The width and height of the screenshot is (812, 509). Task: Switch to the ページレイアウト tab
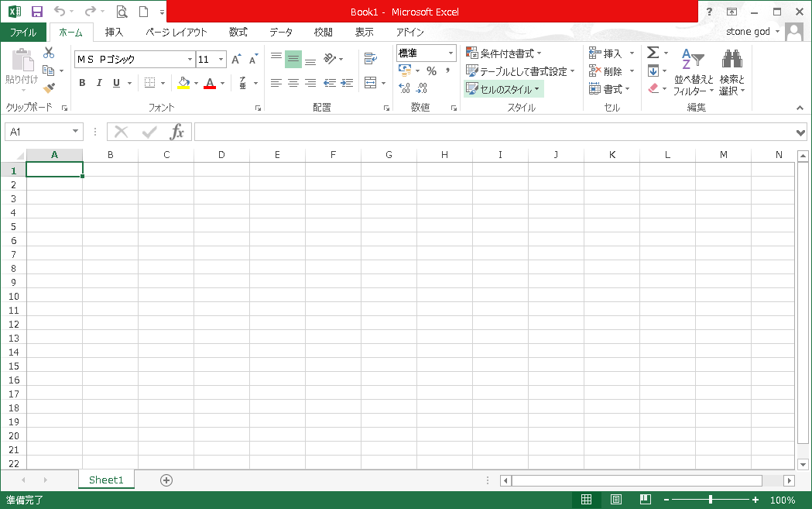pyautogui.click(x=176, y=32)
